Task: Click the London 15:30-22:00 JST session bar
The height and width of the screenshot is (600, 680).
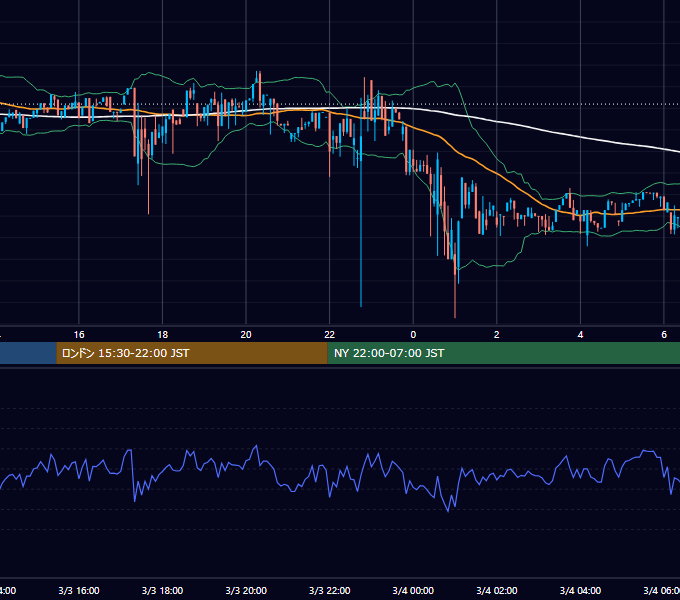Action: click(x=192, y=353)
